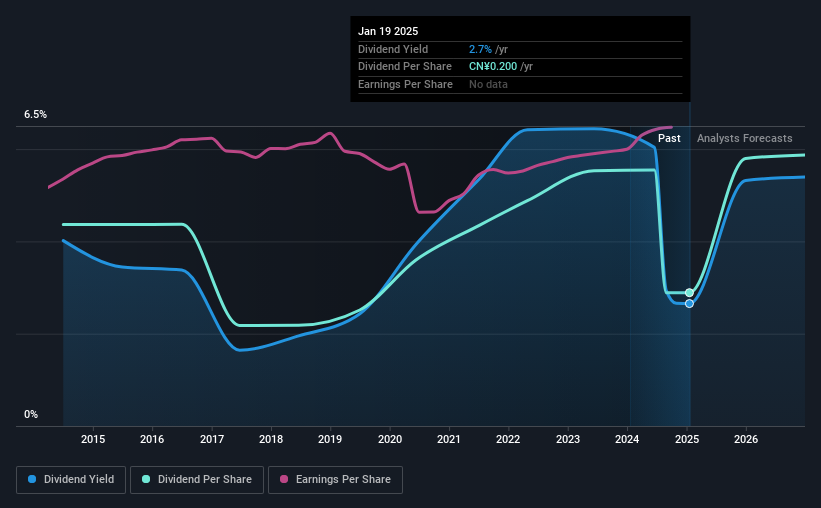
Task: Click the 2026 axis label
Action: tap(746, 439)
